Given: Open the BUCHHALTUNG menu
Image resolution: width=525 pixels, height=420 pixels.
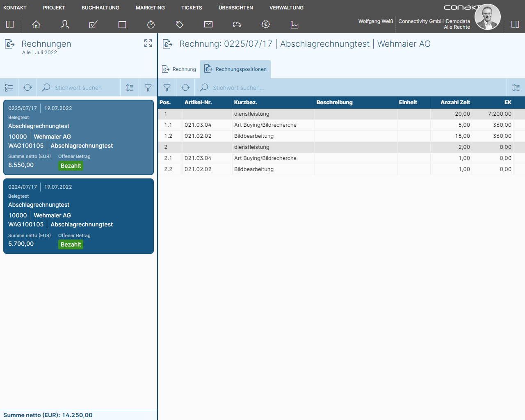Looking at the screenshot, I should tap(100, 8).
